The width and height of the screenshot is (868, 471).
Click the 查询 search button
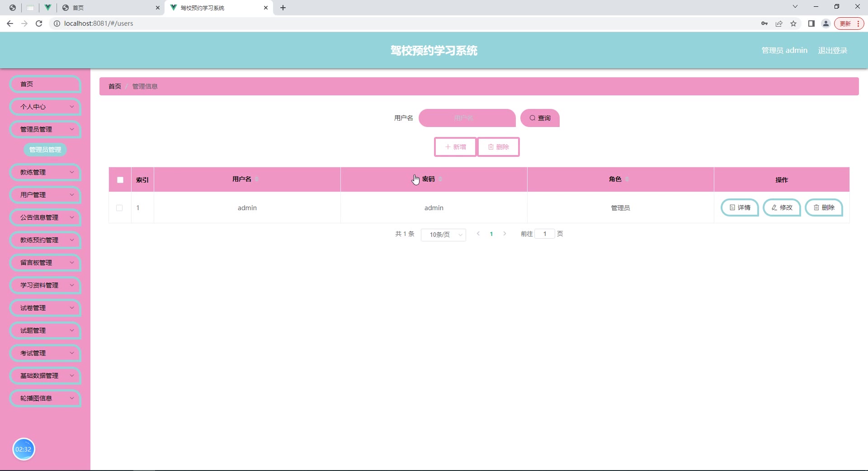540,118
